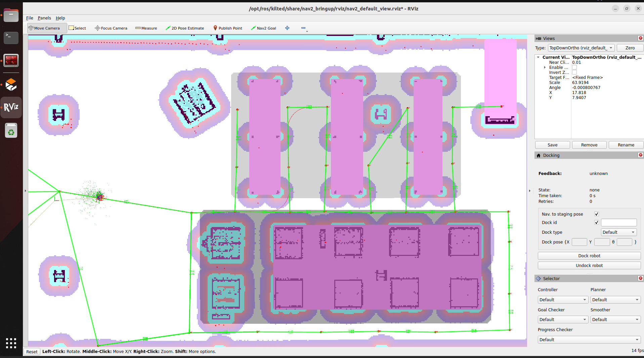The image size is (644, 358).
Task: Uncheck Nav. to staging pose checkbox
Action: [597, 214]
